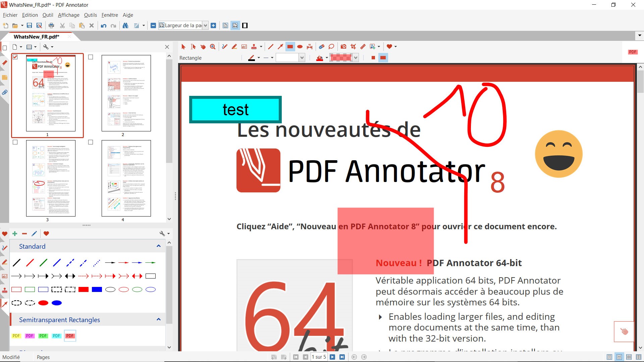
Task: Print the document using the printer icon
Action: pyautogui.click(x=51, y=25)
